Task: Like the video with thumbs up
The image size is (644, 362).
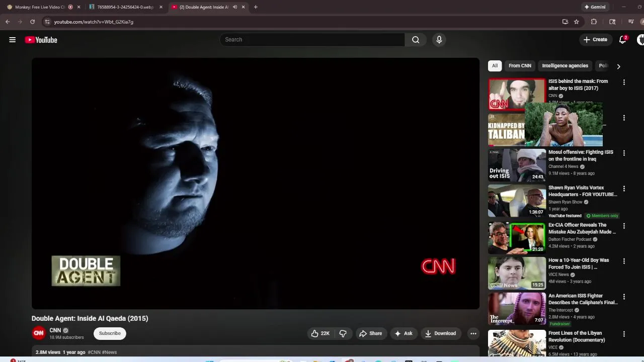Action: tap(320, 333)
